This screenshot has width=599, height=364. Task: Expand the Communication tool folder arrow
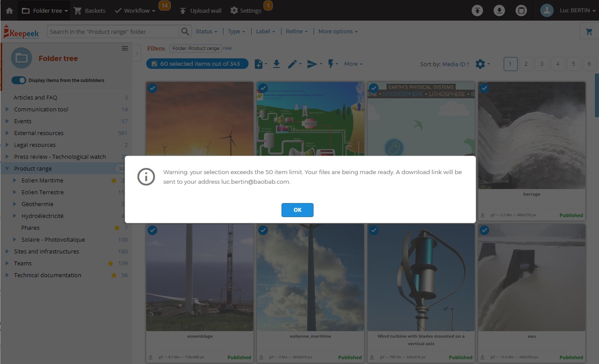coord(7,110)
